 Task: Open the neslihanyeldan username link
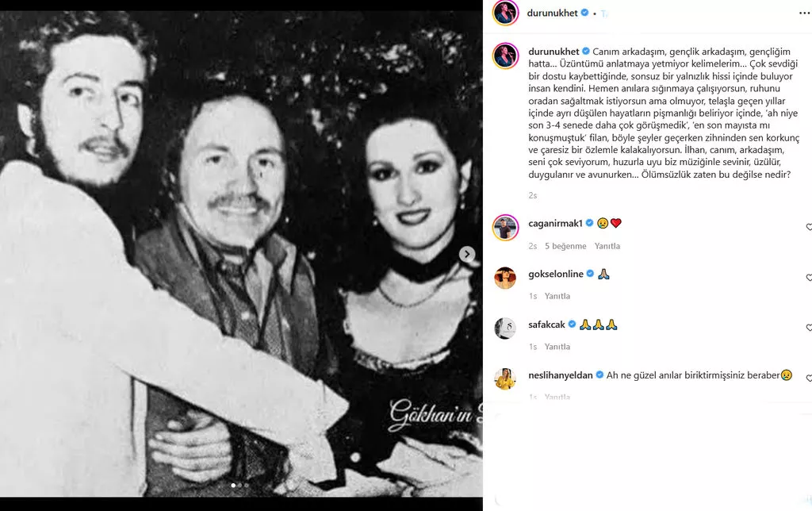[x=561, y=375]
